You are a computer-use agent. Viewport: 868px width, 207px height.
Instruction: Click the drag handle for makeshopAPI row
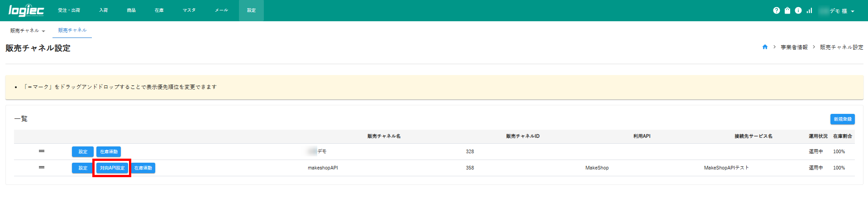click(42, 168)
